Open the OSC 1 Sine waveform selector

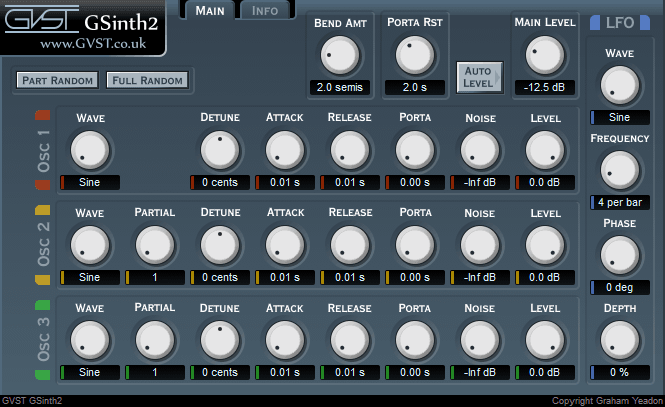[x=90, y=182]
